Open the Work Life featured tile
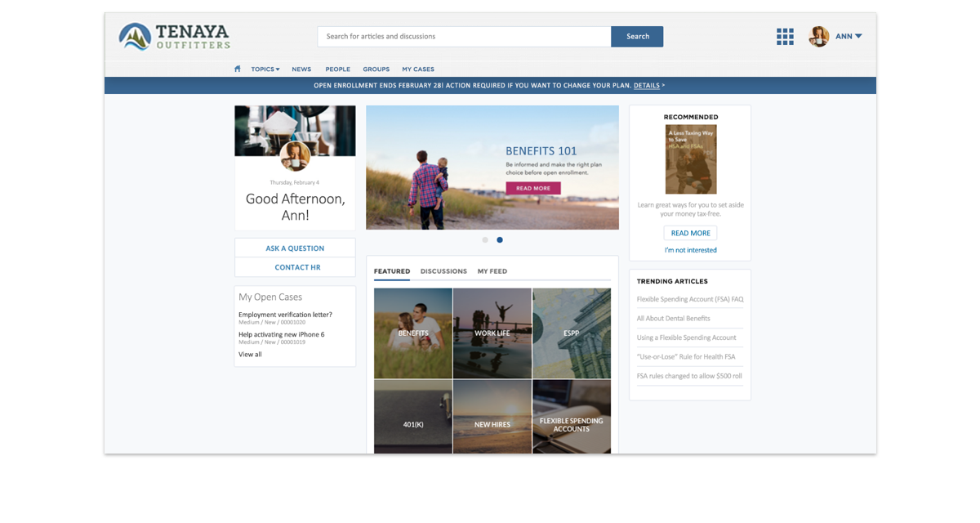 point(492,333)
